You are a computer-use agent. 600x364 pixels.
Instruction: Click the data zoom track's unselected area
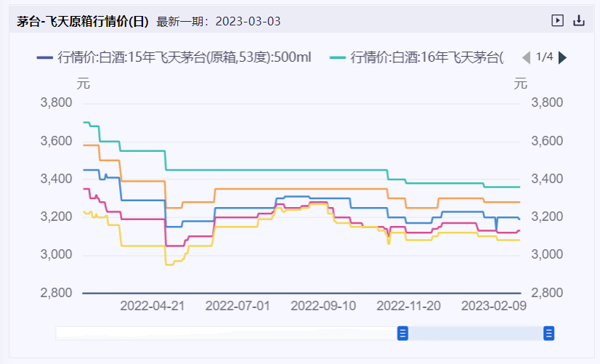(227, 333)
